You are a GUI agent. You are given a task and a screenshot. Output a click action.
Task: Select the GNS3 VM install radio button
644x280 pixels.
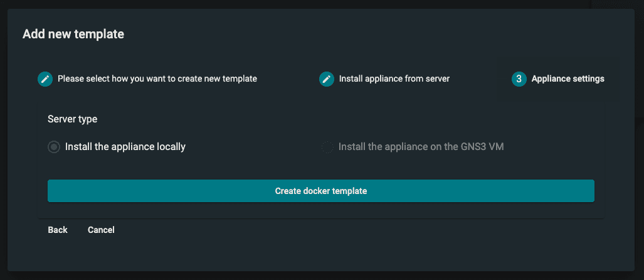coord(327,147)
